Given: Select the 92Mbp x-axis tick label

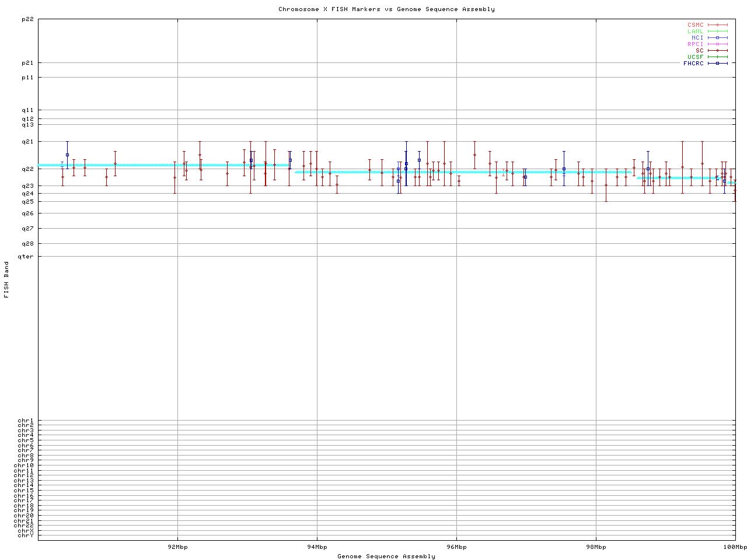Looking at the screenshot, I should point(177,547).
